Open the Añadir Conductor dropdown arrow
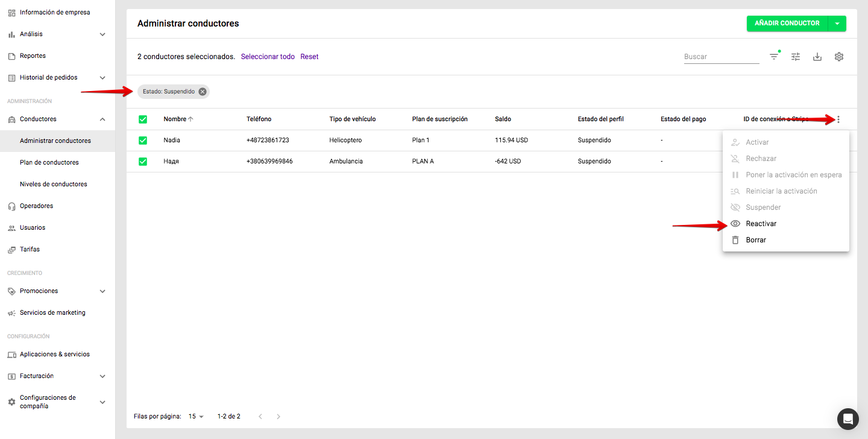868x439 pixels. (837, 24)
